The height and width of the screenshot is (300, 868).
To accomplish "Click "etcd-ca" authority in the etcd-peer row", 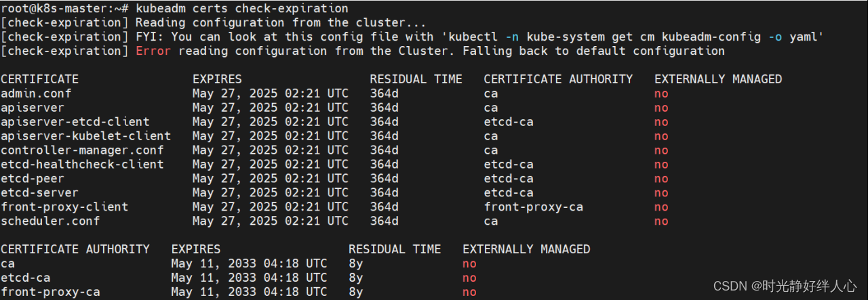I will [x=509, y=179].
